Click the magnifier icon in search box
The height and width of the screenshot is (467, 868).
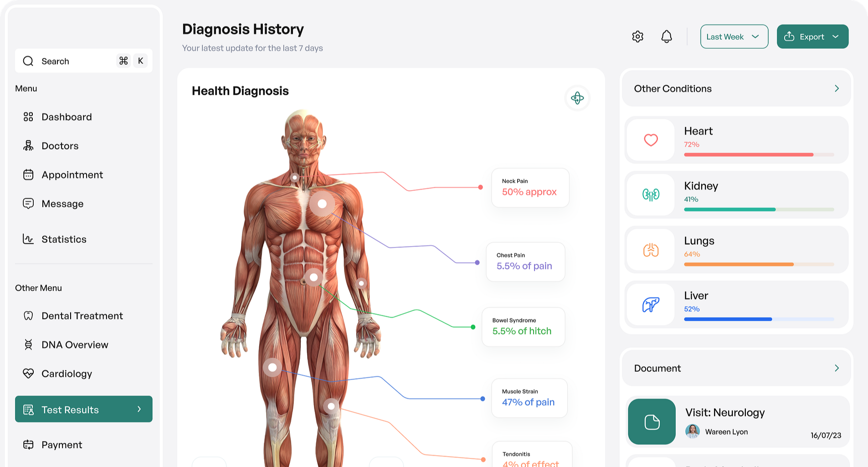pos(28,61)
